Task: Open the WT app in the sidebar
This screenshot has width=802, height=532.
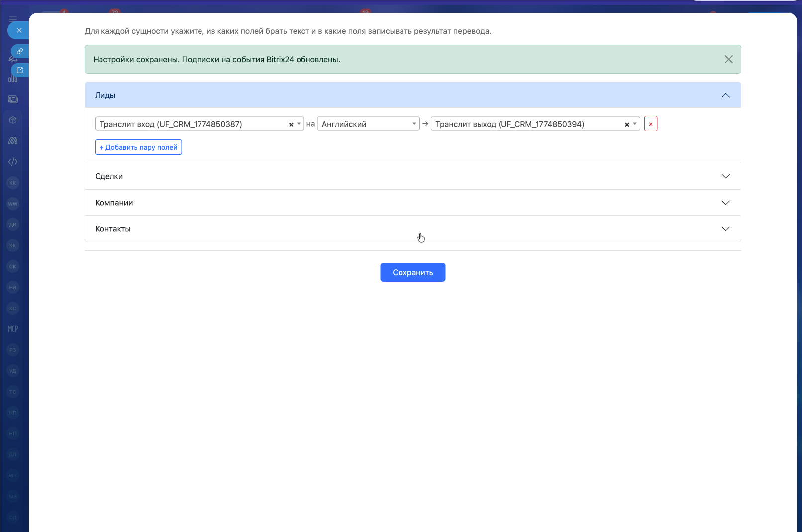Action: (x=13, y=475)
